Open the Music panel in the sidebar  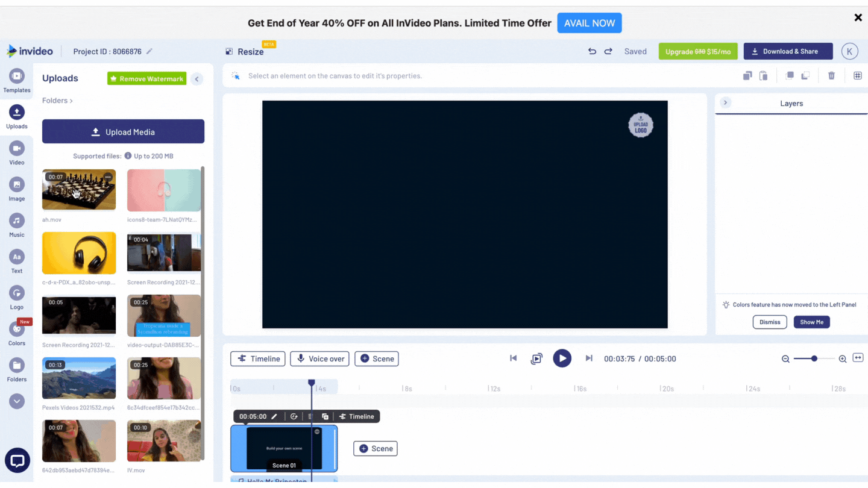[17, 225]
